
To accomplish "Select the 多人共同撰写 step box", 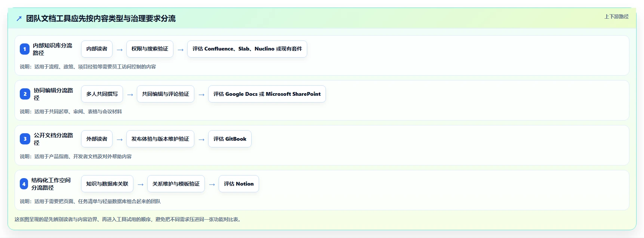I will coord(102,94).
